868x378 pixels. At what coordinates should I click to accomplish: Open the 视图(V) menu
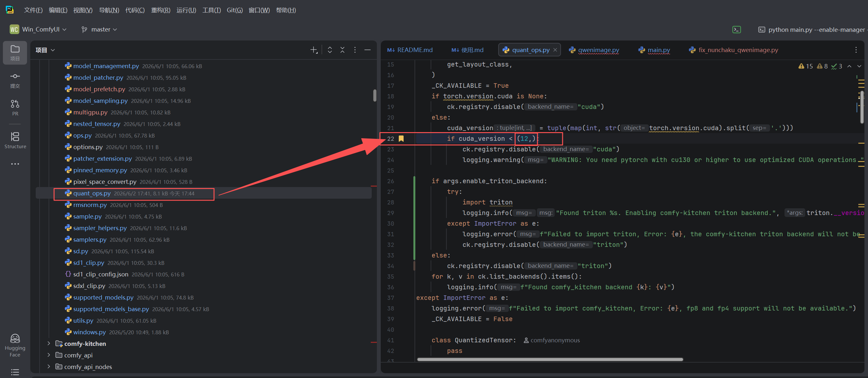point(83,10)
